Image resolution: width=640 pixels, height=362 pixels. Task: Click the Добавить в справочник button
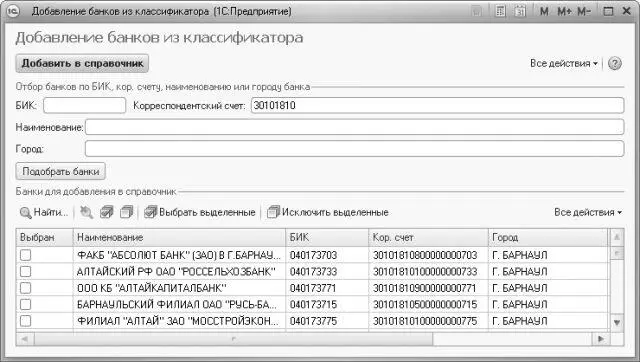pos(82,63)
